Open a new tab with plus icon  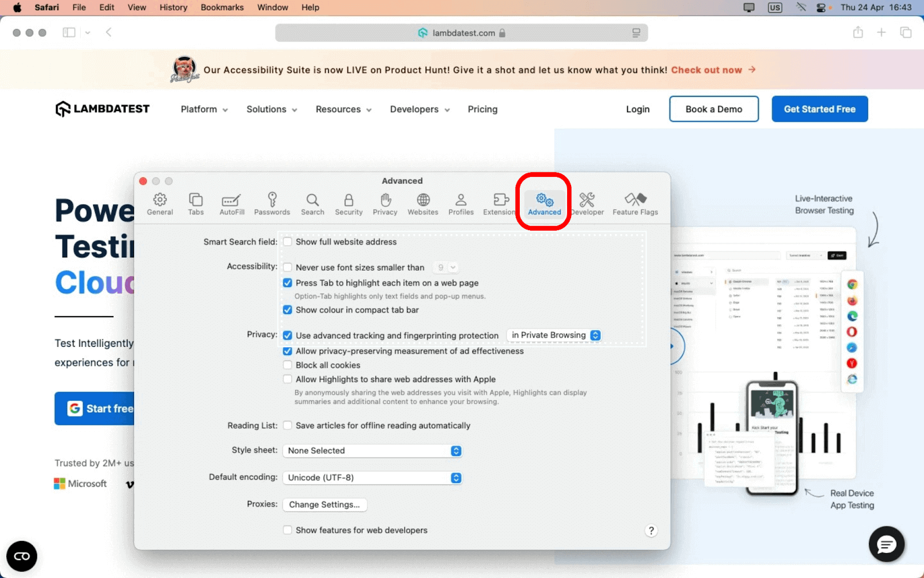tap(881, 32)
